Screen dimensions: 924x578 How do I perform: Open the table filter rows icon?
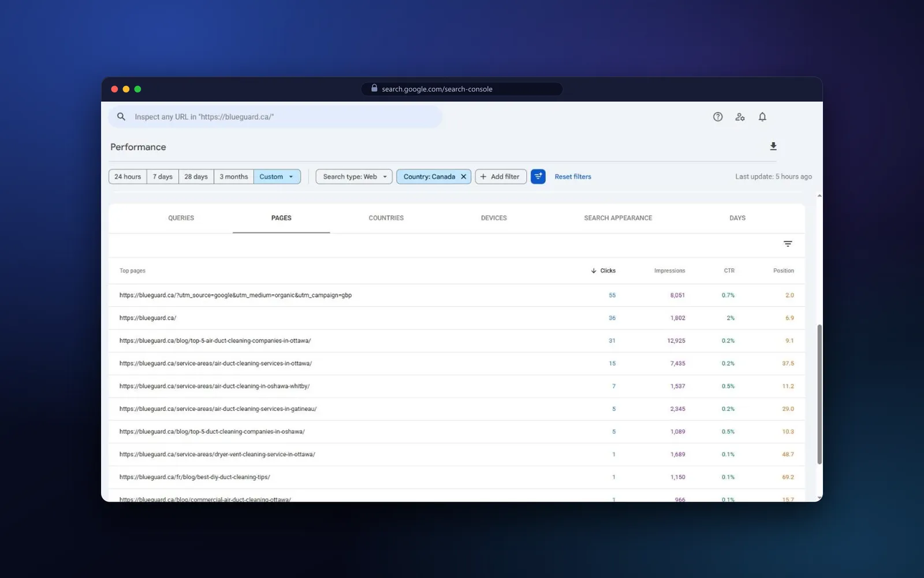(788, 244)
